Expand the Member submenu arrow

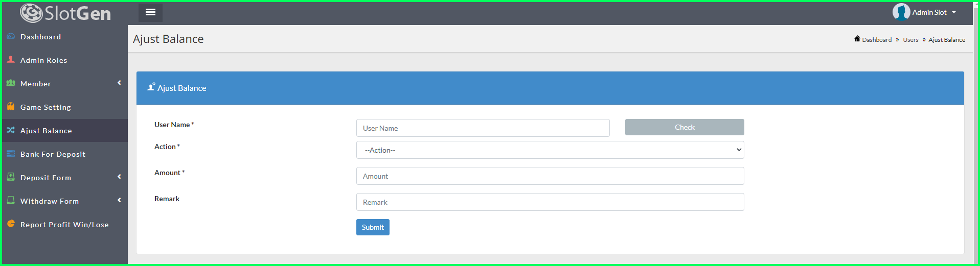[x=119, y=83]
